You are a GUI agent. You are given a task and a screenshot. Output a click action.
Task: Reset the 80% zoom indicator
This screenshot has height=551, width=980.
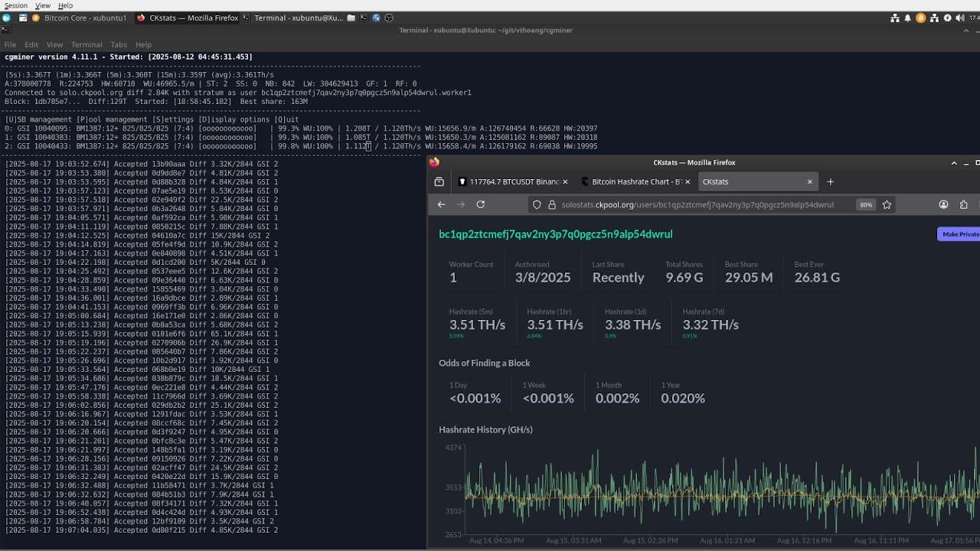[x=866, y=204]
